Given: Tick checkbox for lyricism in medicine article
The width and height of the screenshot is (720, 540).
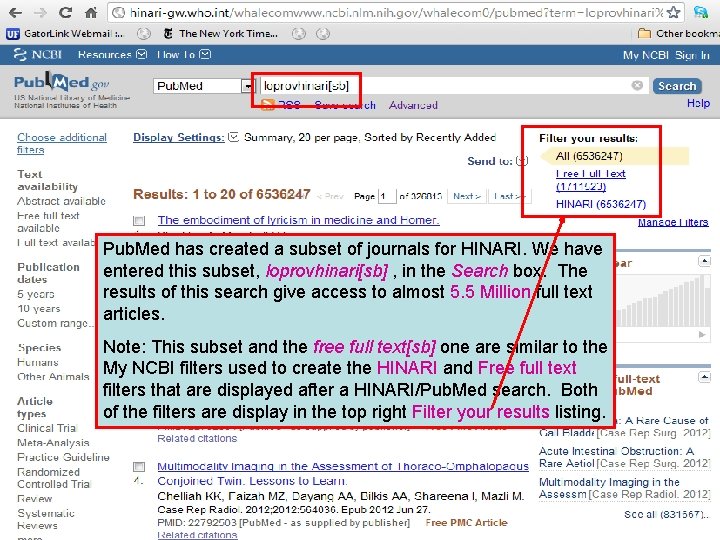Looking at the screenshot, I should 139,221.
